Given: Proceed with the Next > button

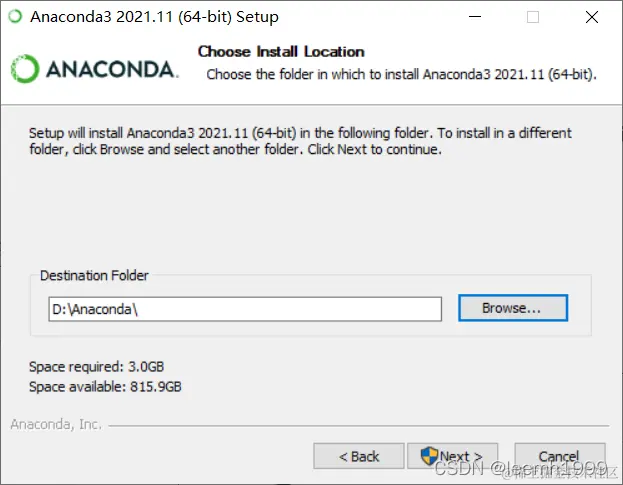Looking at the screenshot, I should click(x=453, y=456).
